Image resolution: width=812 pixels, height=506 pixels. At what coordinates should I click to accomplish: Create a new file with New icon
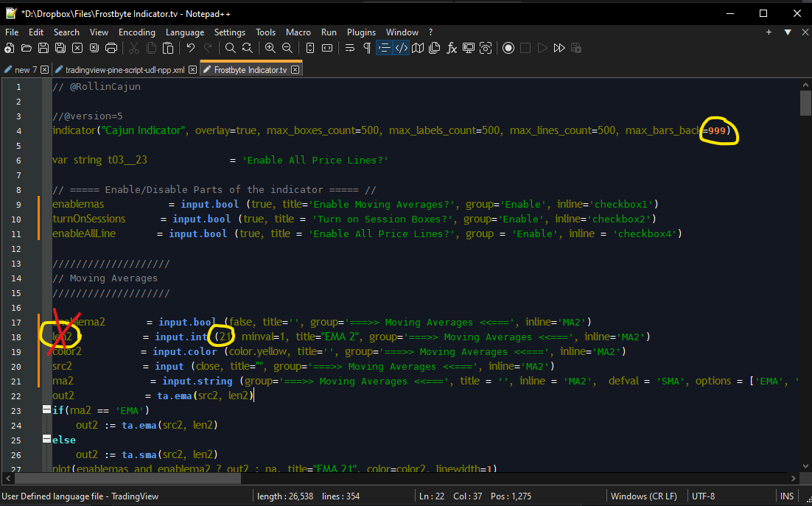(x=10, y=48)
